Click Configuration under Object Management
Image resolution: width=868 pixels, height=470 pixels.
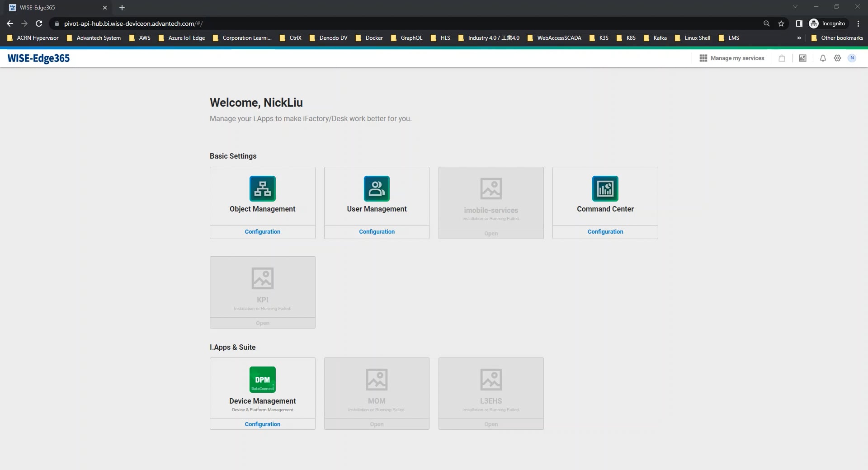coord(262,232)
